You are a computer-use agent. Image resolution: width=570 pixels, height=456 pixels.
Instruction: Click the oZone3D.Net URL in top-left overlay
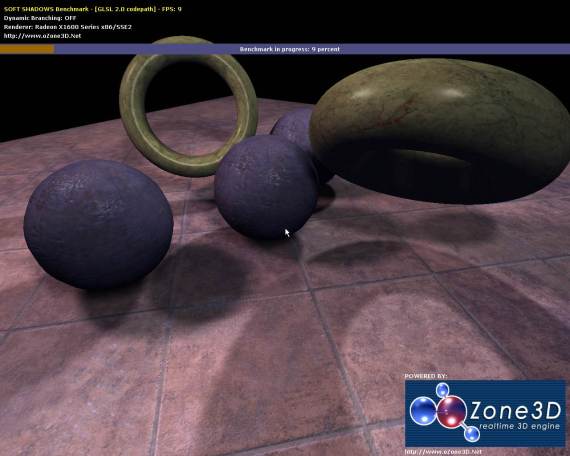point(42,36)
